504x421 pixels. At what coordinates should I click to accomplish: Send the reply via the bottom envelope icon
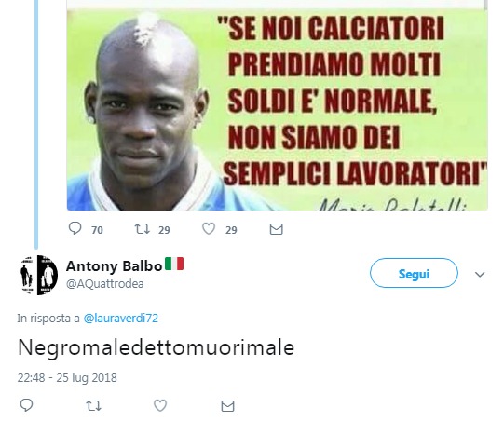click(x=227, y=405)
